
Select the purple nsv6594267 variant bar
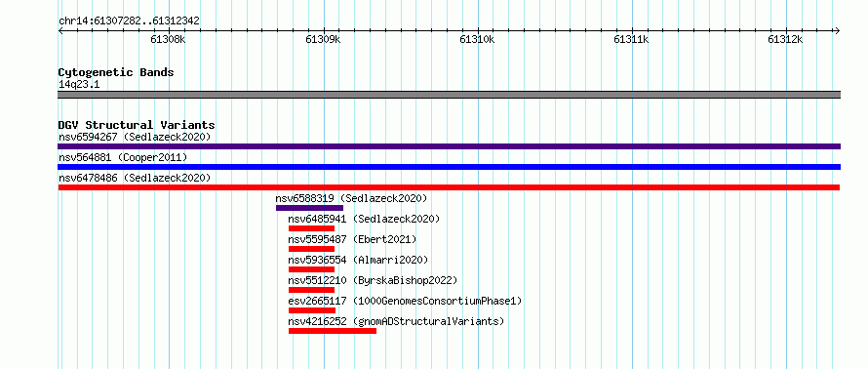pos(449,146)
